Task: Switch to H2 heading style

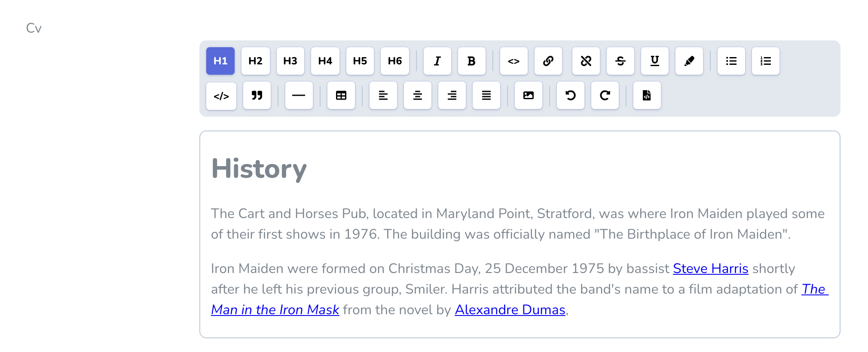Action: pyautogui.click(x=255, y=61)
